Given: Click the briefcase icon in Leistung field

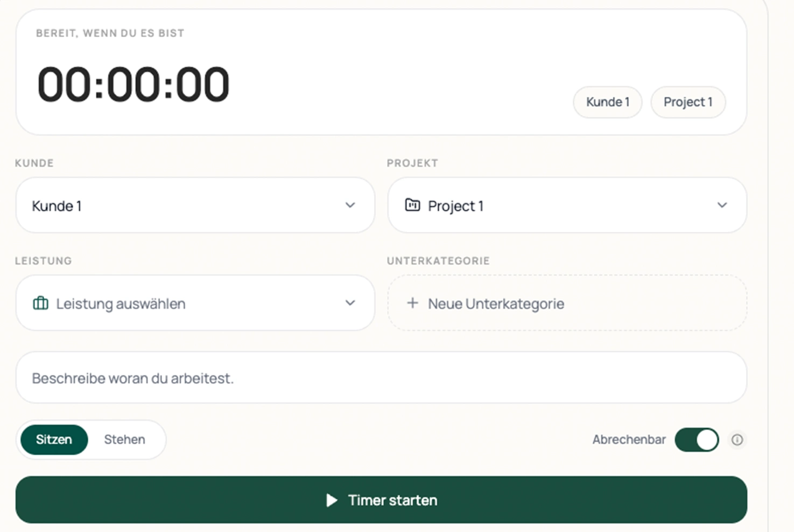Looking at the screenshot, I should 41,303.
